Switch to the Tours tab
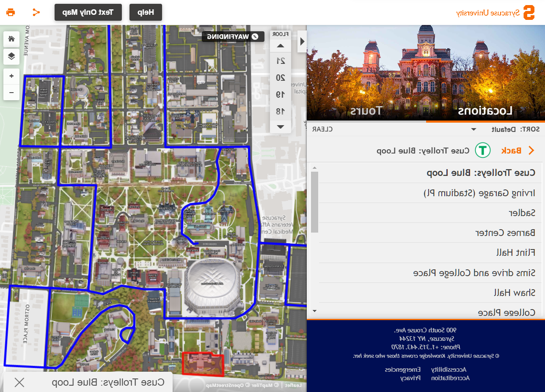Viewport: 545px width, 392px height. tap(366, 111)
